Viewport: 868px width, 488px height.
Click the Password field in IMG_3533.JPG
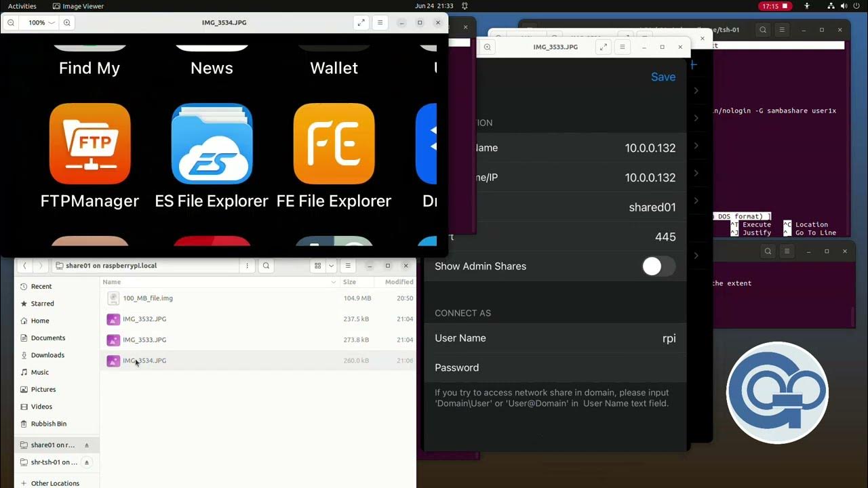555,367
